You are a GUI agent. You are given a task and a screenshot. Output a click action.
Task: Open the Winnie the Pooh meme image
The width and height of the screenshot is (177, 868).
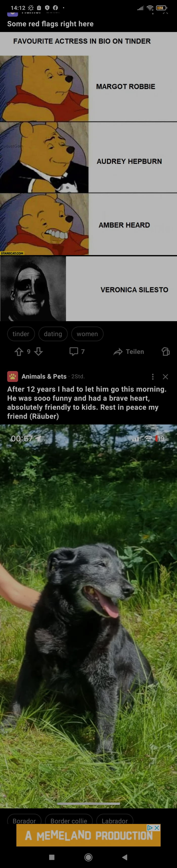click(88, 177)
